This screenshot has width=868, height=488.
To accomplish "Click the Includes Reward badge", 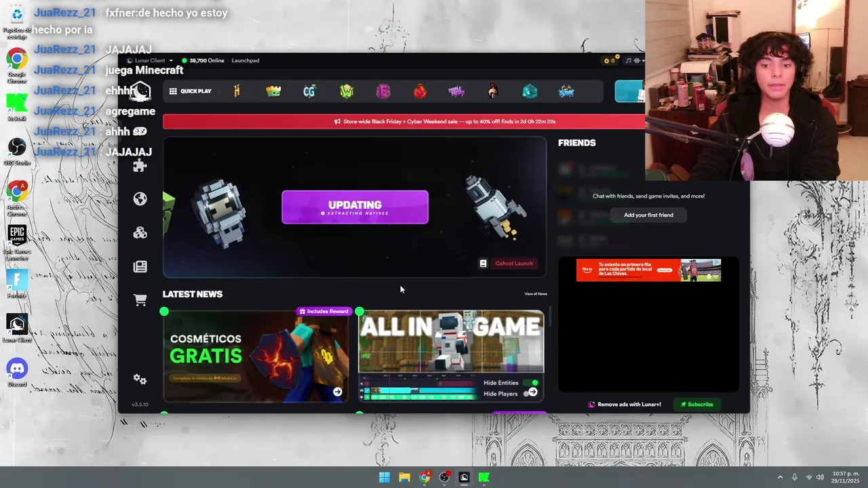I will pyautogui.click(x=323, y=311).
